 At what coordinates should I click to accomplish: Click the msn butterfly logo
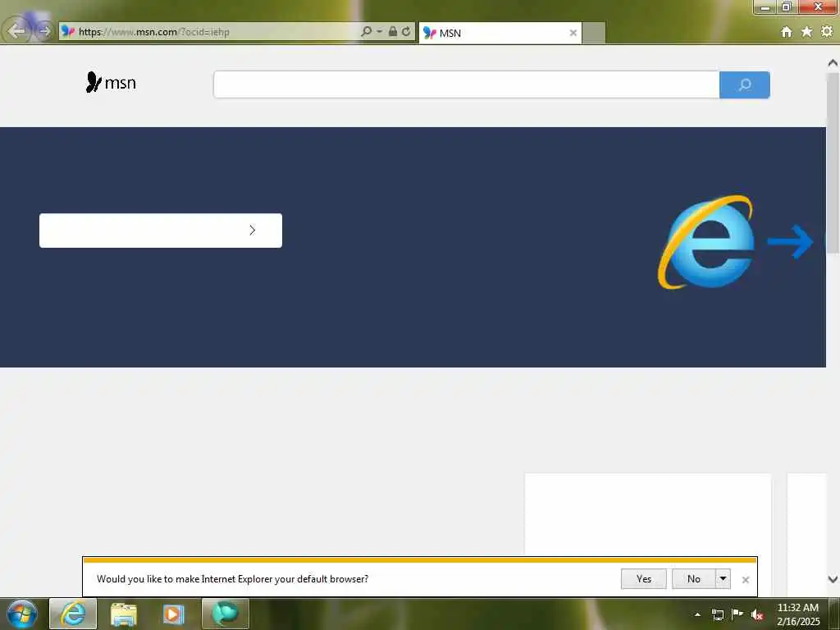(x=111, y=83)
